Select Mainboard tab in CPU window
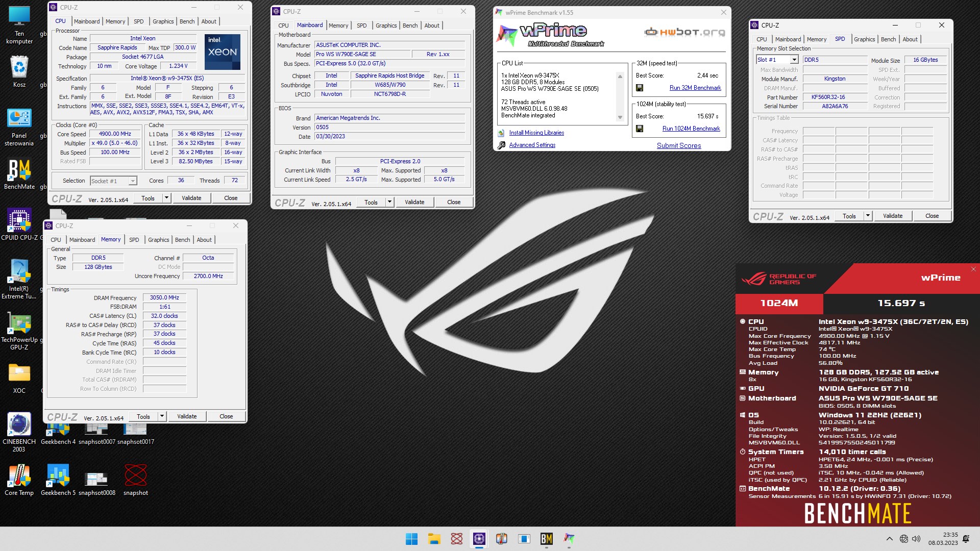Screen dimensions: 980x551 (x=87, y=21)
